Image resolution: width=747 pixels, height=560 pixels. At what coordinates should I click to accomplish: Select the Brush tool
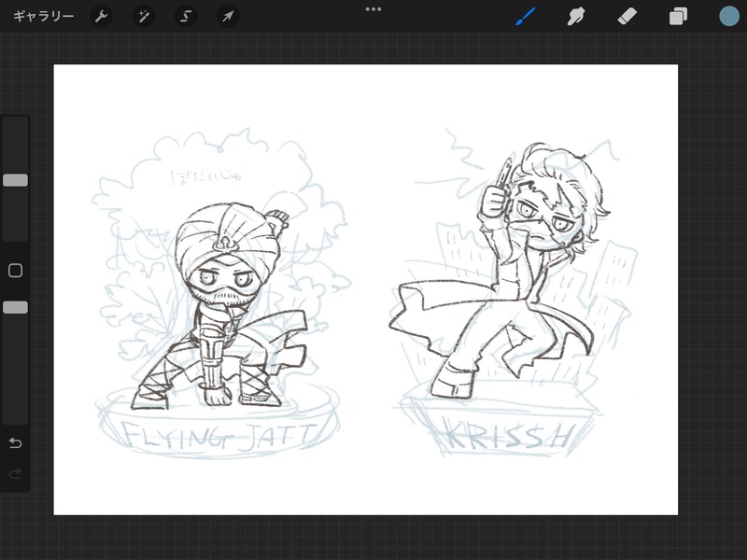526,17
